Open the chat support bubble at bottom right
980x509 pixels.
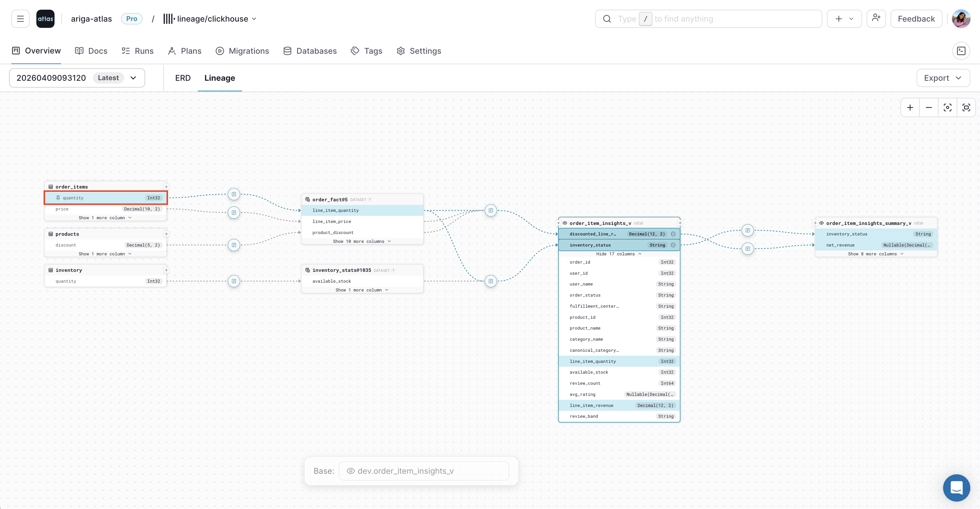click(957, 488)
